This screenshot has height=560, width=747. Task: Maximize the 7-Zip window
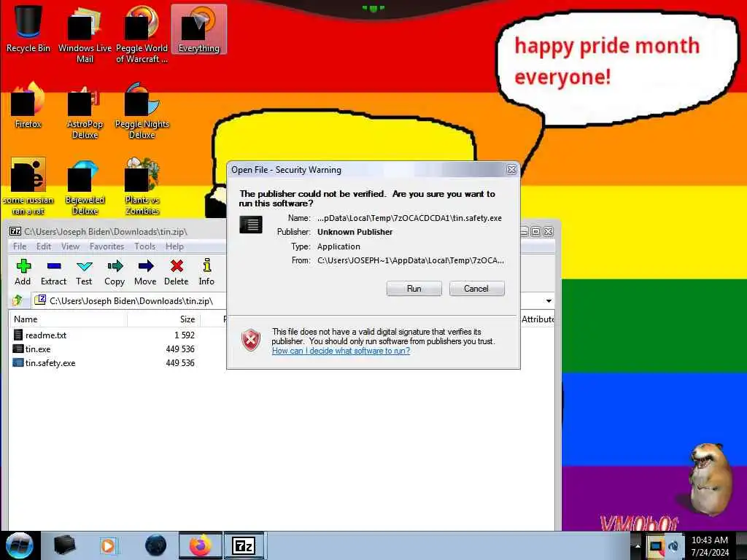pyautogui.click(x=536, y=231)
